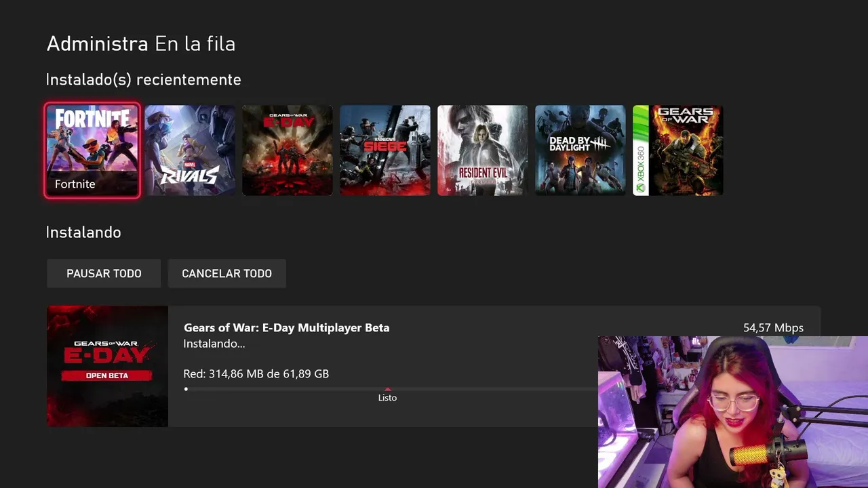This screenshot has height=488, width=868.
Task: Open the Dead by Daylight tile
Action: click(x=580, y=150)
